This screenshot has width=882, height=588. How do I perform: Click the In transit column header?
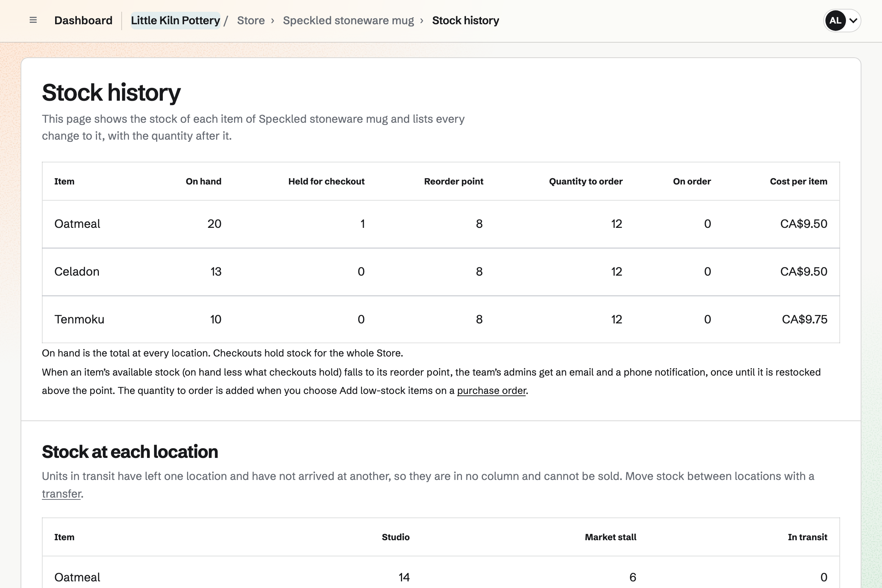pos(807,537)
